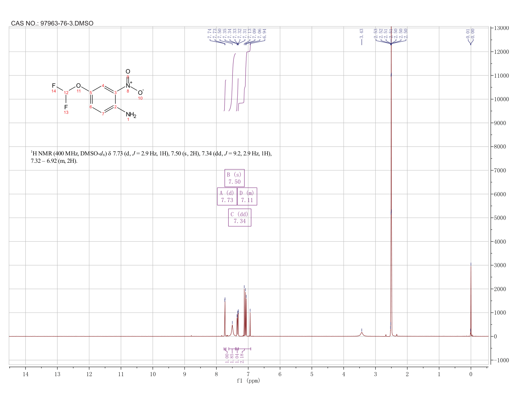The height and width of the screenshot is (411, 532).
Task: Click the nitro oxygen atom labeled 9
Action: point(128,72)
